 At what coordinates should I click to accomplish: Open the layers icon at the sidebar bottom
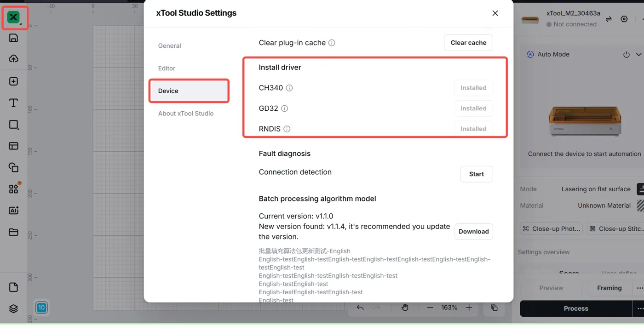[13, 309]
